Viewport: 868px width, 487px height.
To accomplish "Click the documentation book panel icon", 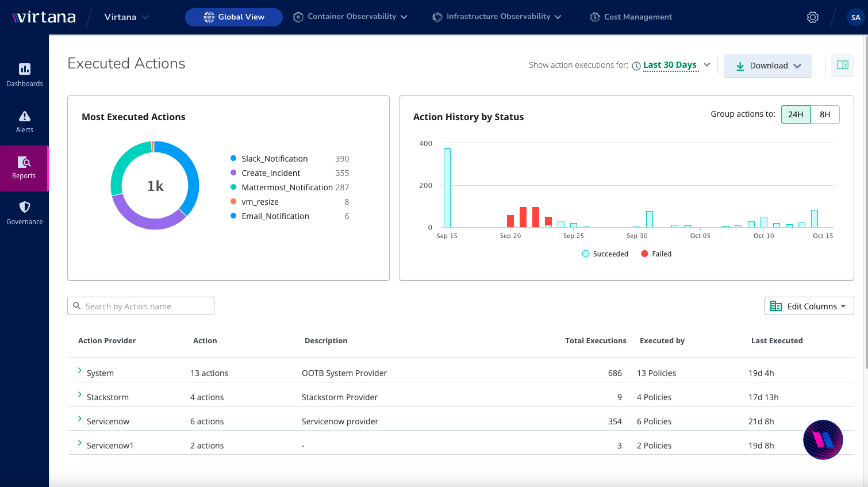I will click(x=843, y=65).
